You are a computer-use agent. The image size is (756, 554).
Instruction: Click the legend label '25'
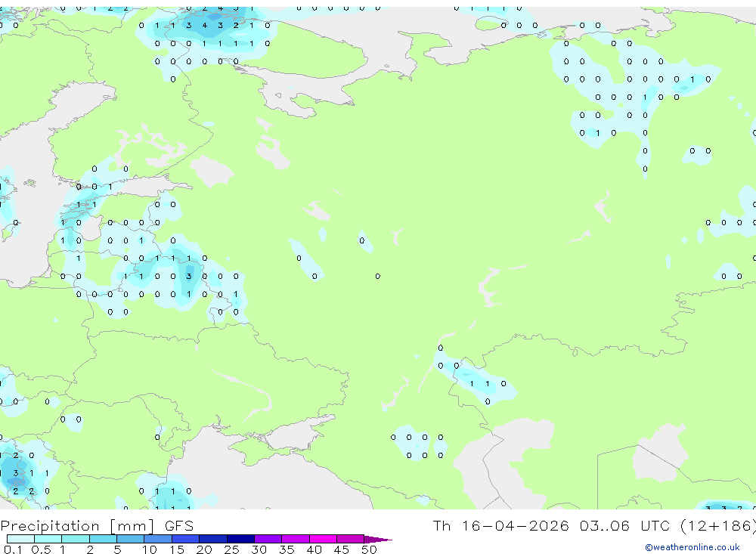(232, 549)
